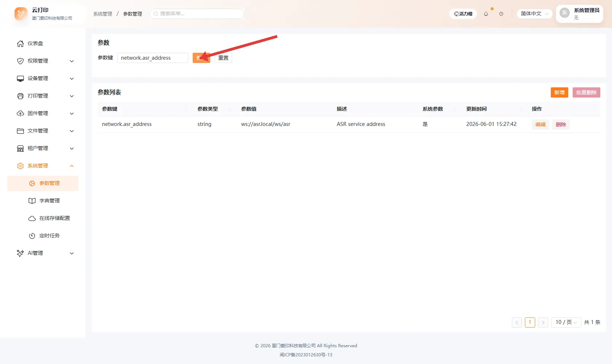612x364 pixels.
Task: Open the 仪表盘 home icon
Action: [20, 44]
